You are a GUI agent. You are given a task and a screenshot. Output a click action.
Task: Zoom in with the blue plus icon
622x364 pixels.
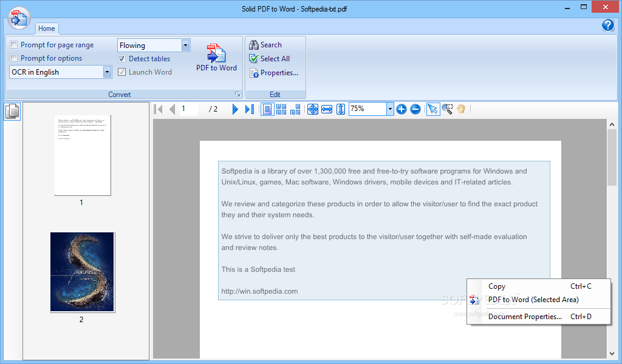coord(402,109)
